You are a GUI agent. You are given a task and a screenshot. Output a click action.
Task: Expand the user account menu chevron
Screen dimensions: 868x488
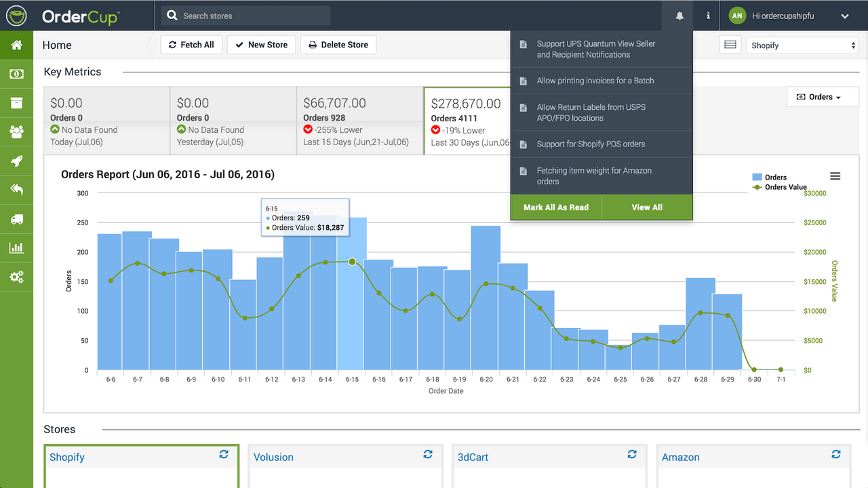tap(845, 16)
